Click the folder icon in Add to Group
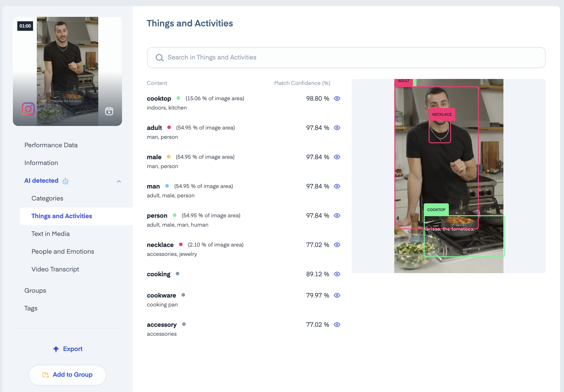 [x=46, y=375]
